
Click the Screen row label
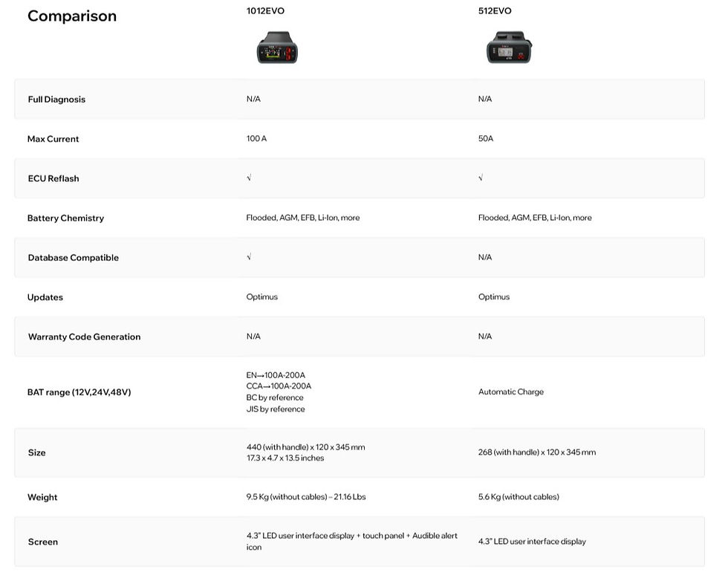[x=43, y=542]
